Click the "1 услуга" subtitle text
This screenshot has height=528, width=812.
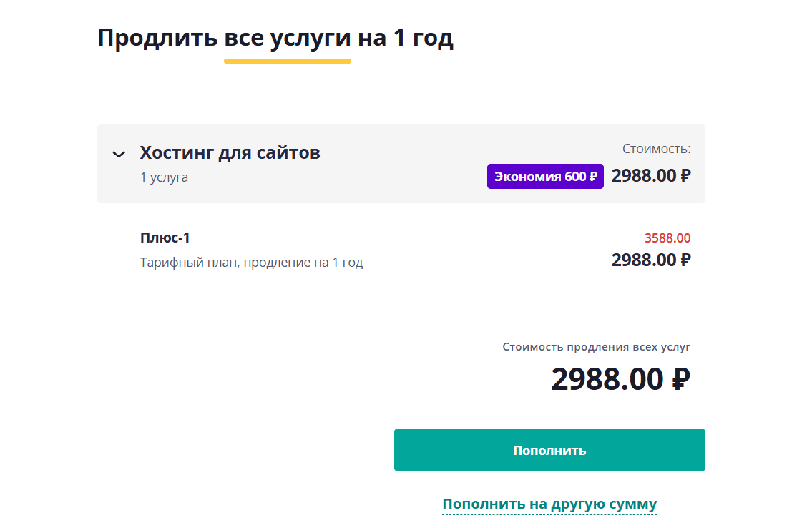[164, 177]
